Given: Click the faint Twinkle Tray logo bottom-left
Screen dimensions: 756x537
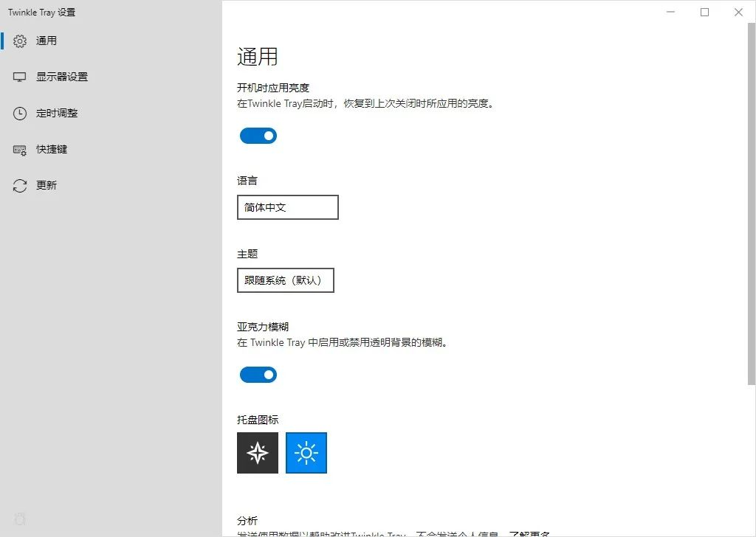Looking at the screenshot, I should coord(20,519).
